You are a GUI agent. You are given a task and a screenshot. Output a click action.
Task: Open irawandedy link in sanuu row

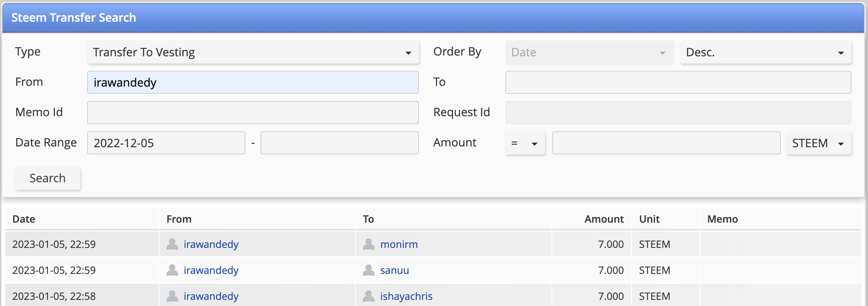211,270
